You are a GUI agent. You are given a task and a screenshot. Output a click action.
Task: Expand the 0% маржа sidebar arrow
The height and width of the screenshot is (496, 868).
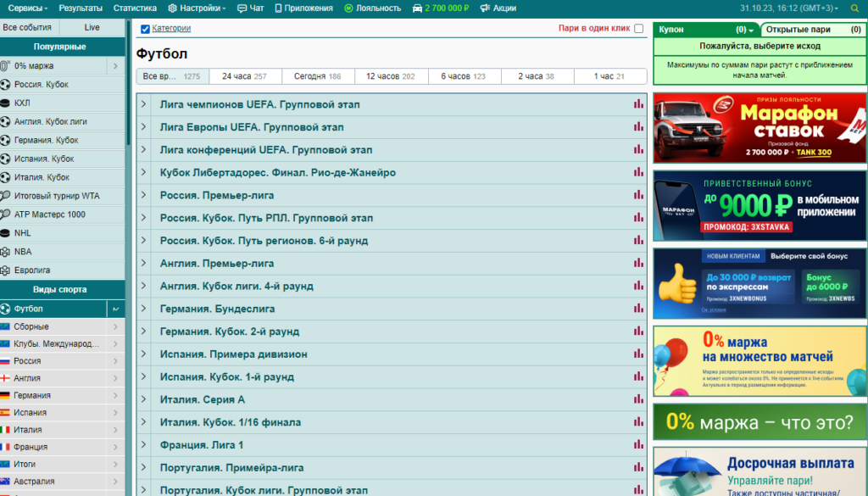coord(115,66)
